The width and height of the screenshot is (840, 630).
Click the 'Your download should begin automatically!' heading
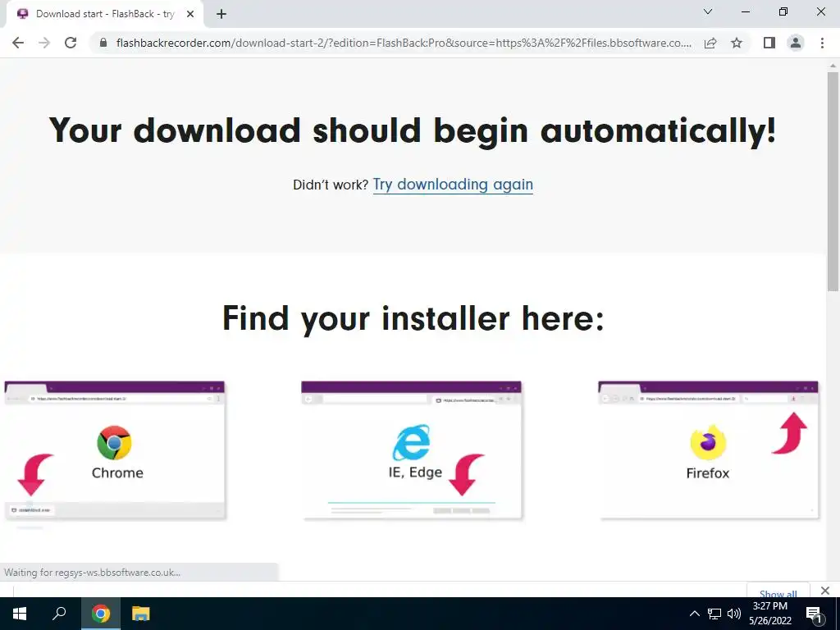click(413, 130)
